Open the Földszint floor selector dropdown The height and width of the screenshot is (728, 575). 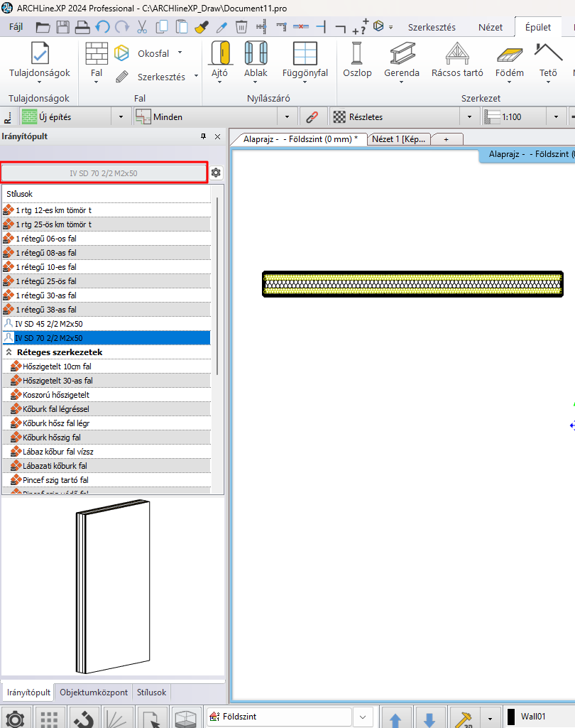coord(362,717)
